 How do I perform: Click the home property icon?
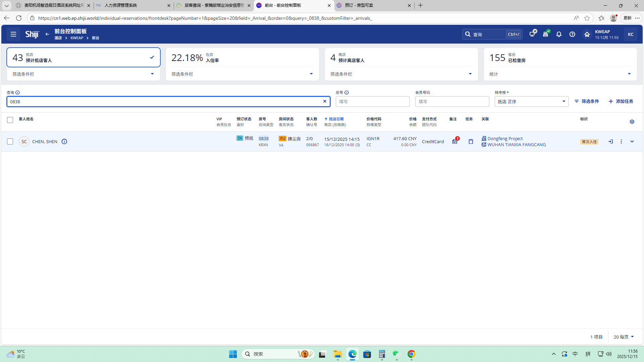pyautogui.click(x=587, y=34)
